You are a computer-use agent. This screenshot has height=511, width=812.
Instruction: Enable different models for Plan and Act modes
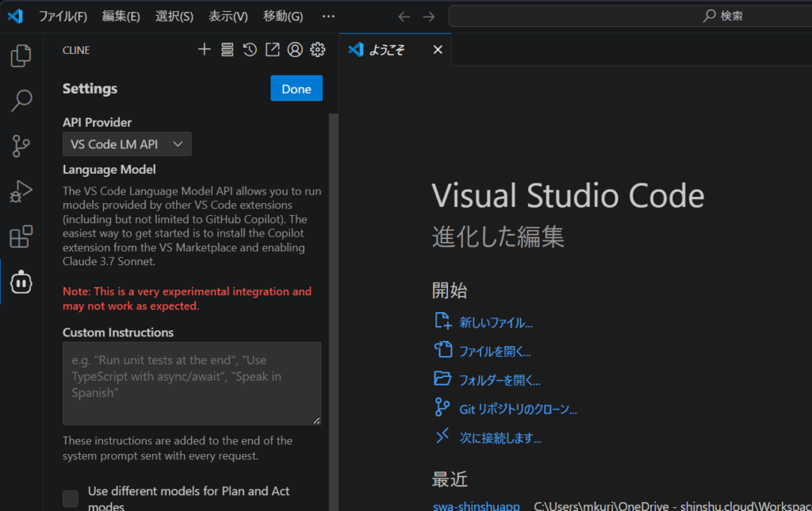point(71,498)
